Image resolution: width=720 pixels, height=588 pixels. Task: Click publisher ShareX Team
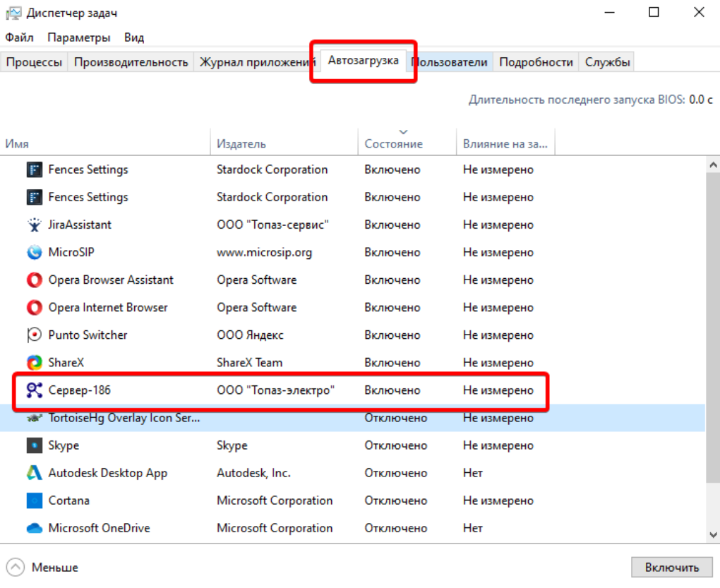(x=249, y=363)
